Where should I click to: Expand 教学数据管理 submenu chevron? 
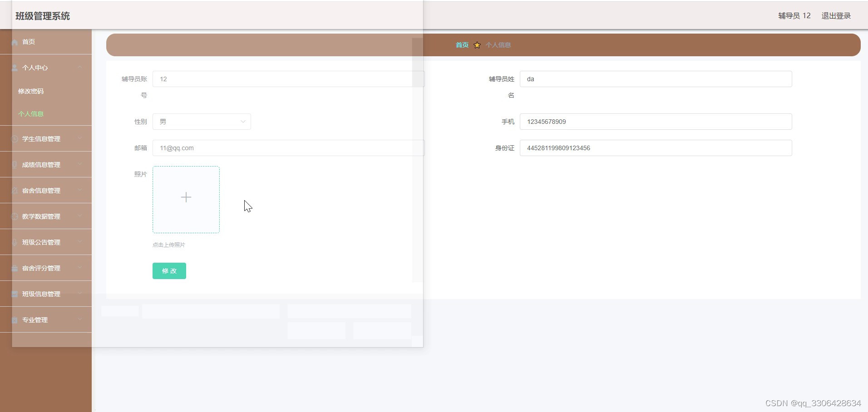[x=80, y=216]
